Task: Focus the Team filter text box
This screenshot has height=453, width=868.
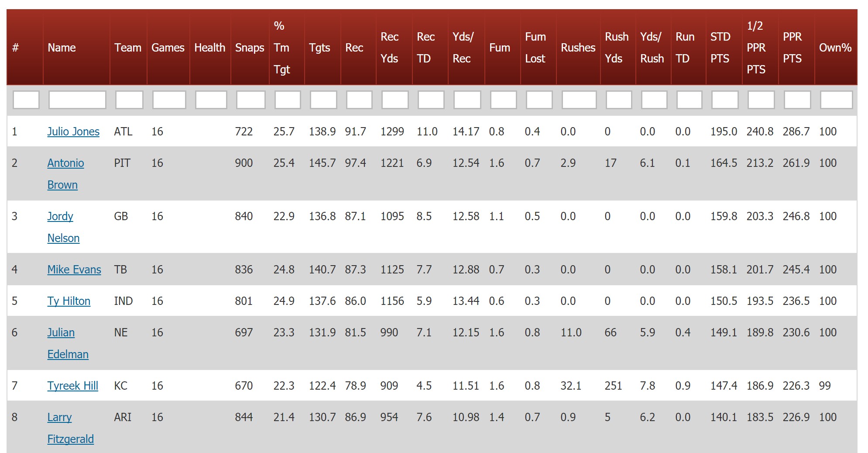Action: pos(129,100)
